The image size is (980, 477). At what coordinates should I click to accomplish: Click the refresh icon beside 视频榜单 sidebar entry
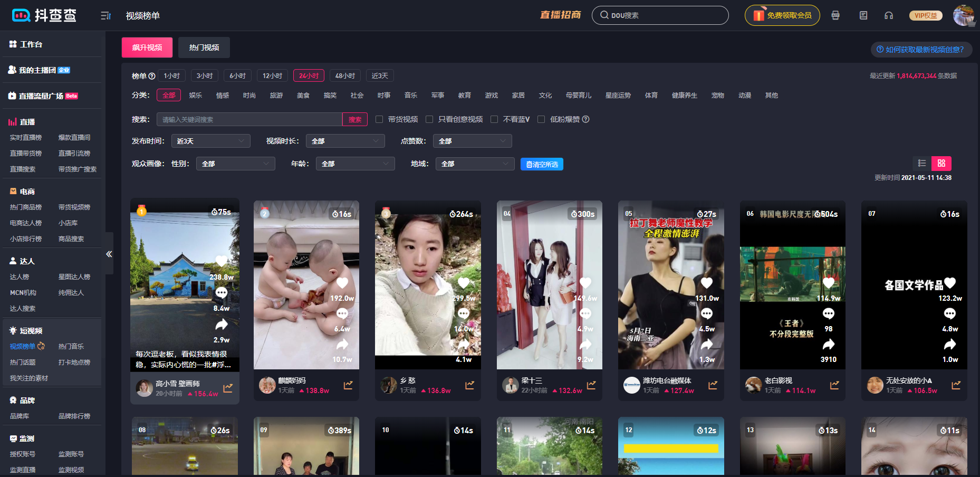[x=41, y=346]
